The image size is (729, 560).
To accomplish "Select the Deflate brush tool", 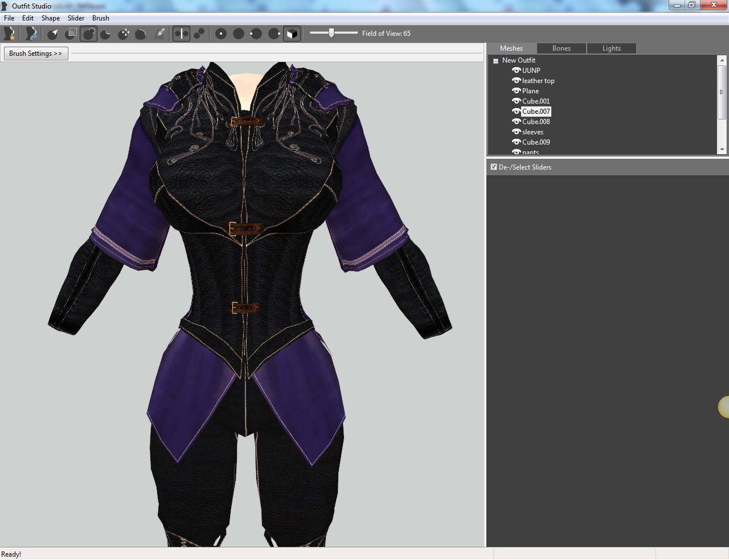I will click(x=106, y=34).
